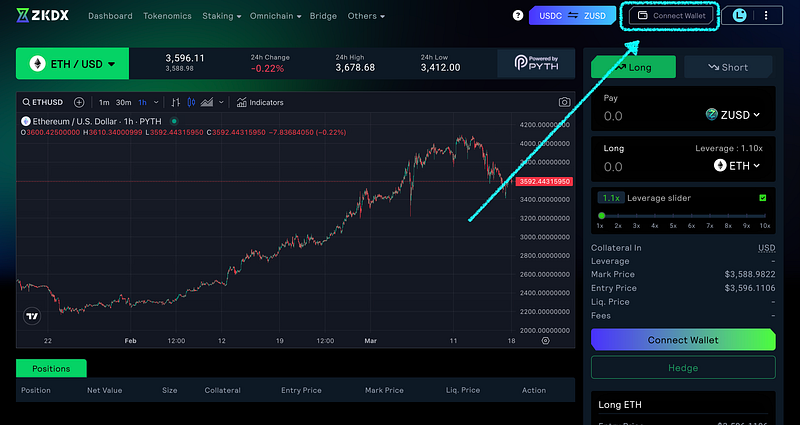Screen dimensions: 800x425
Task: Open the three-dot more options menu
Action: (766, 16)
